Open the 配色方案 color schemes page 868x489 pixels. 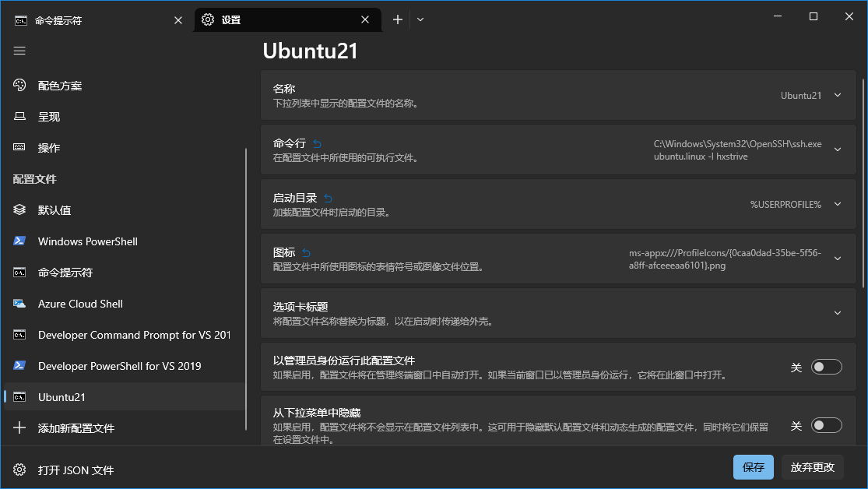click(x=19, y=86)
